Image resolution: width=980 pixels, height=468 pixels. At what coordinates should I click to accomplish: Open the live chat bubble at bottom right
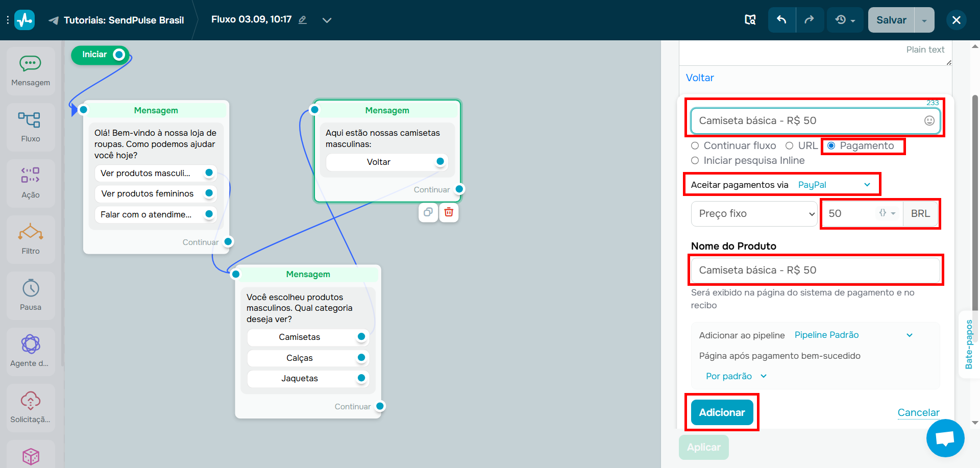point(945,438)
